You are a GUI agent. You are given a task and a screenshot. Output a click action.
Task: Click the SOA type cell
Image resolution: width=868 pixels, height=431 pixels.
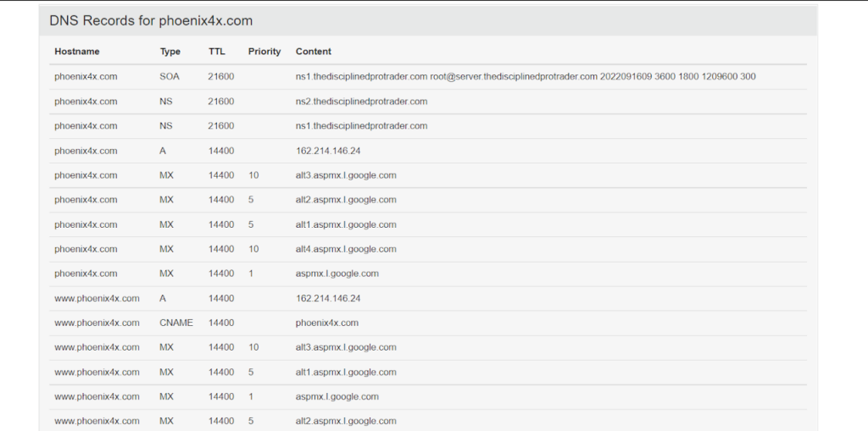pyautogui.click(x=170, y=76)
